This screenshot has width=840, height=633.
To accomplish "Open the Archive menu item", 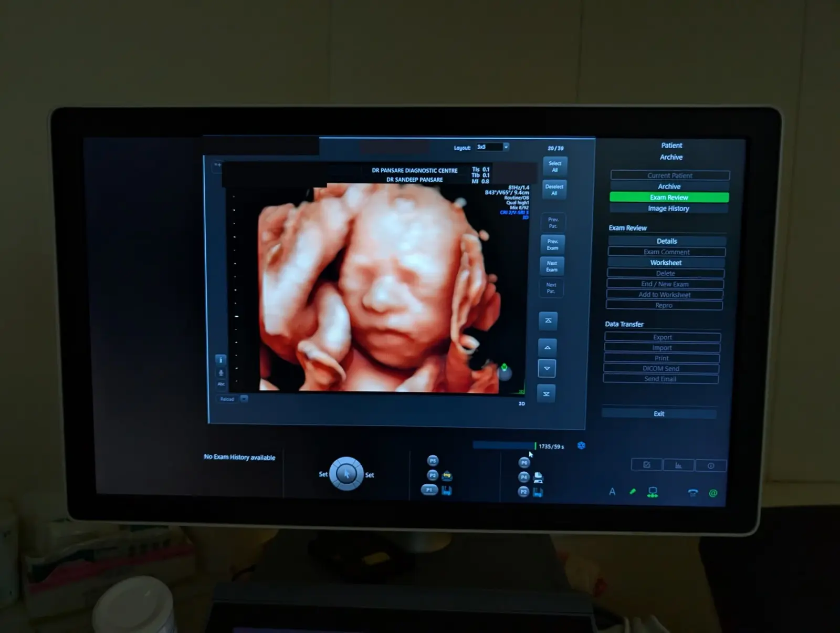I will [669, 186].
